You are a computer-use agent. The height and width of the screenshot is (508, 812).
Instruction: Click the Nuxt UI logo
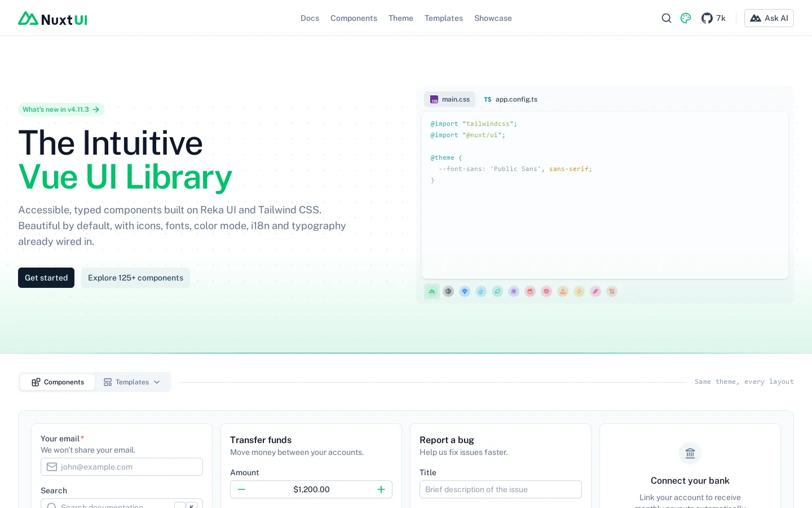pos(52,19)
